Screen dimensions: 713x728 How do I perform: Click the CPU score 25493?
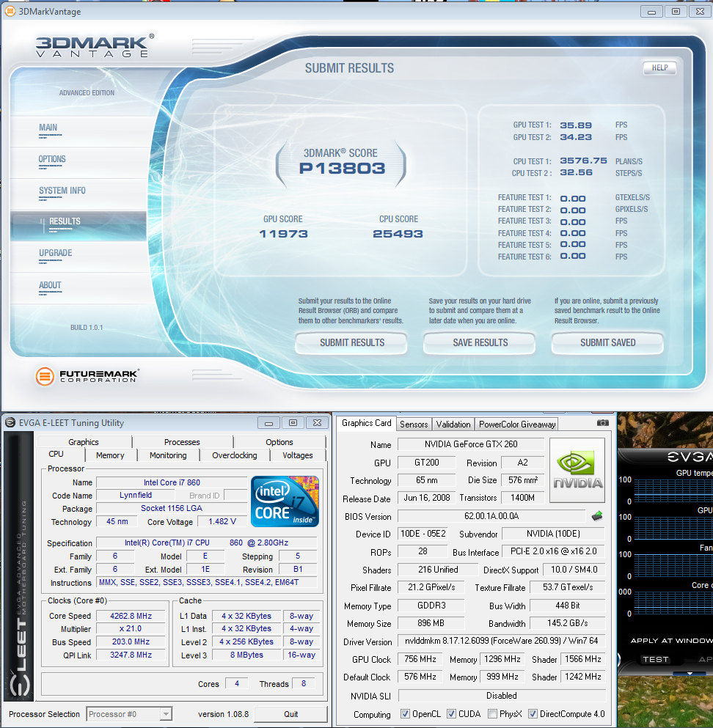coord(398,234)
